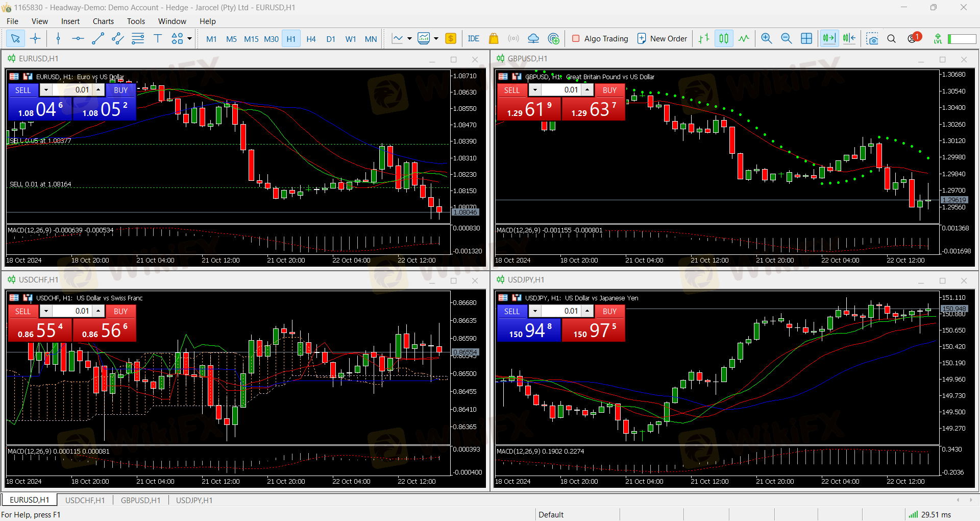Viewport: 980px width, 521px height.
Task: Switch timeframe to H4
Action: 311,39
